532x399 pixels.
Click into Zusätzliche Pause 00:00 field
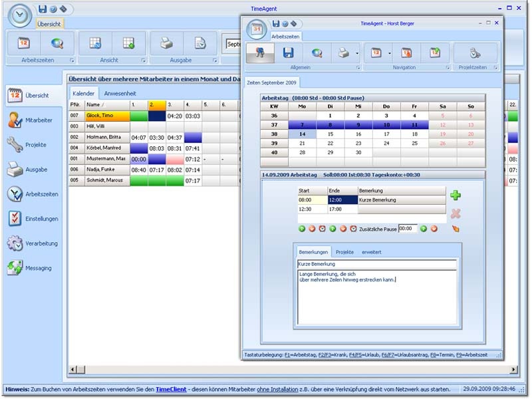(x=408, y=229)
